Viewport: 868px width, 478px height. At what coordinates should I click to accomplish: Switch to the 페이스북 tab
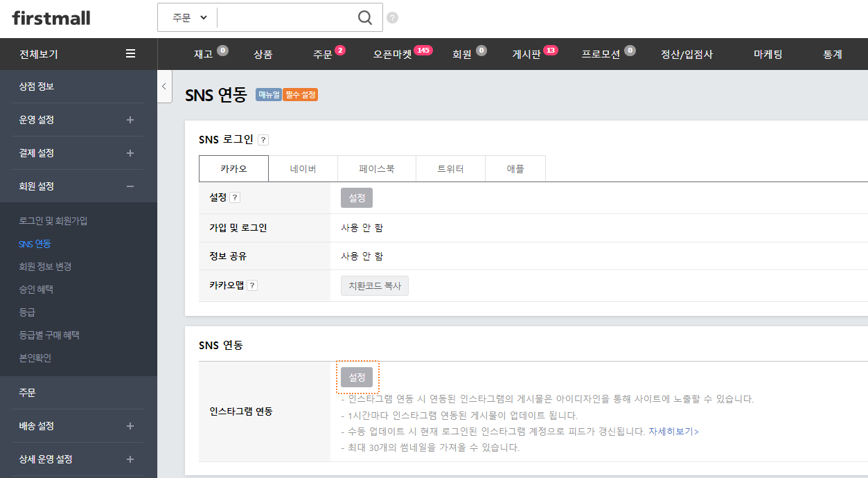pos(377,168)
